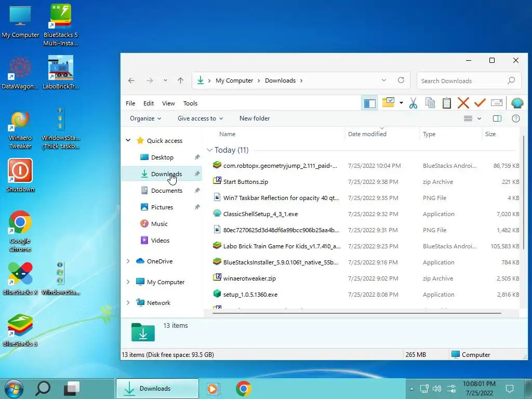The width and height of the screenshot is (532, 399).
Task: Go up one folder level
Action: tap(180, 81)
